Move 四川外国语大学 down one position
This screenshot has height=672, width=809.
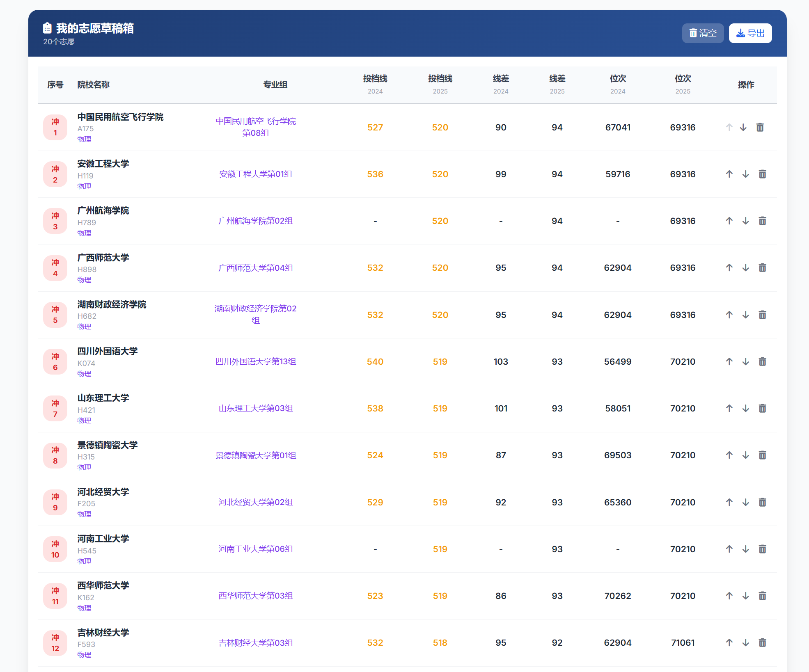coord(746,362)
